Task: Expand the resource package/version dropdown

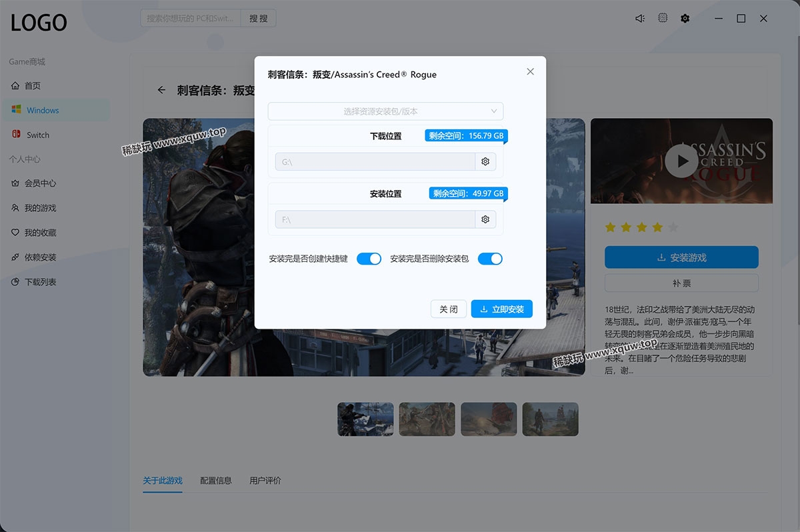Action: [x=385, y=111]
